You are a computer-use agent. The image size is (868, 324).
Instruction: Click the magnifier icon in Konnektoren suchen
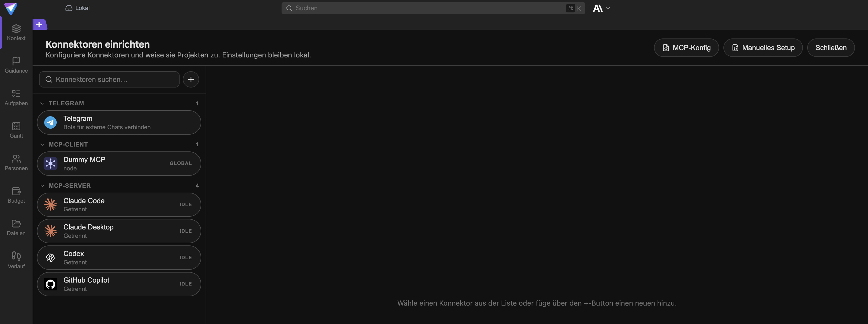49,79
